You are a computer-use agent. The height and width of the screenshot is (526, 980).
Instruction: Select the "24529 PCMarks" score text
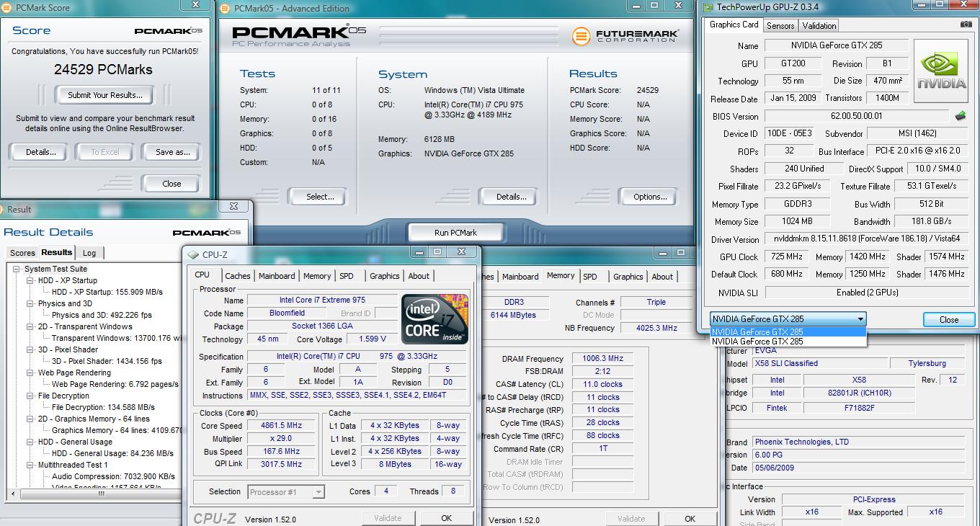click(x=103, y=70)
